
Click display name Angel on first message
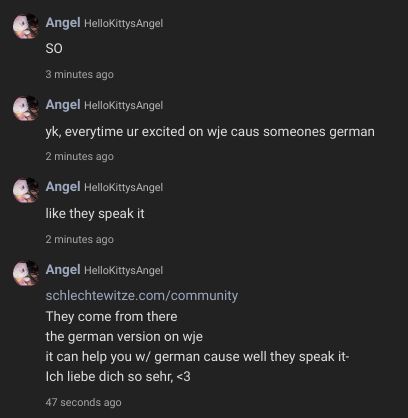(x=63, y=23)
